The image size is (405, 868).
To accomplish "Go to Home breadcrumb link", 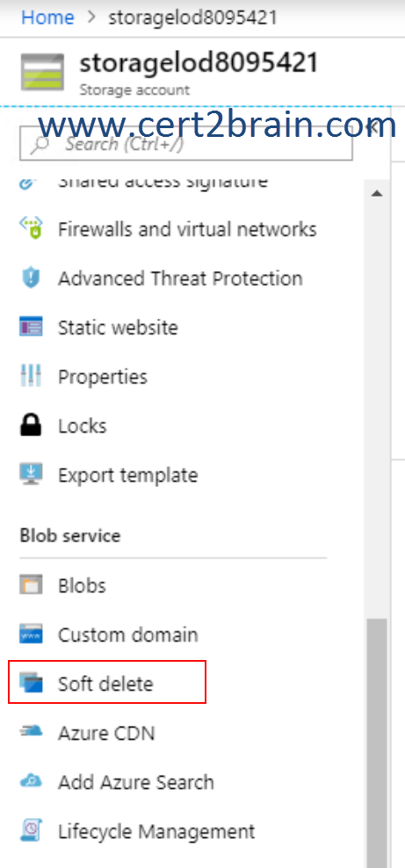I will [x=47, y=18].
